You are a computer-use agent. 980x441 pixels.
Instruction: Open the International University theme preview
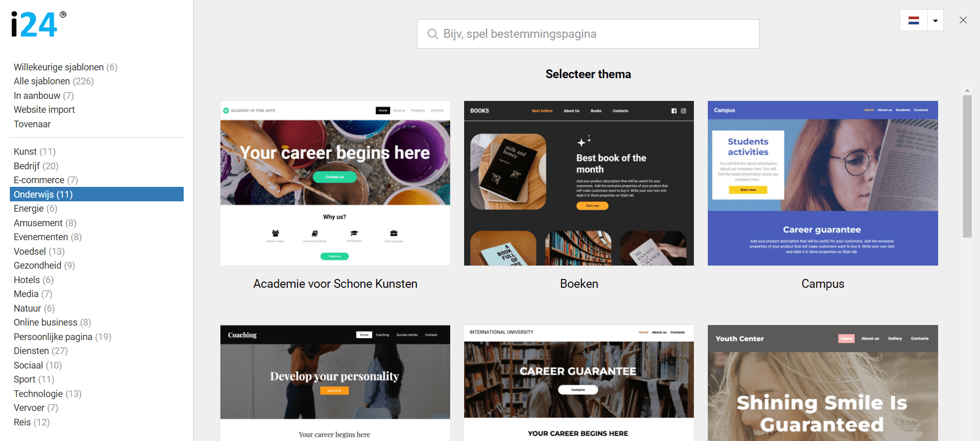coord(579,383)
